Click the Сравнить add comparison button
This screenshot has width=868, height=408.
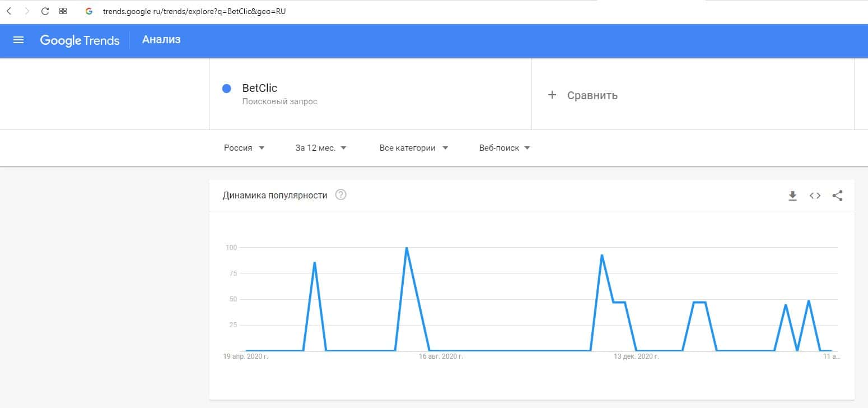click(x=582, y=95)
